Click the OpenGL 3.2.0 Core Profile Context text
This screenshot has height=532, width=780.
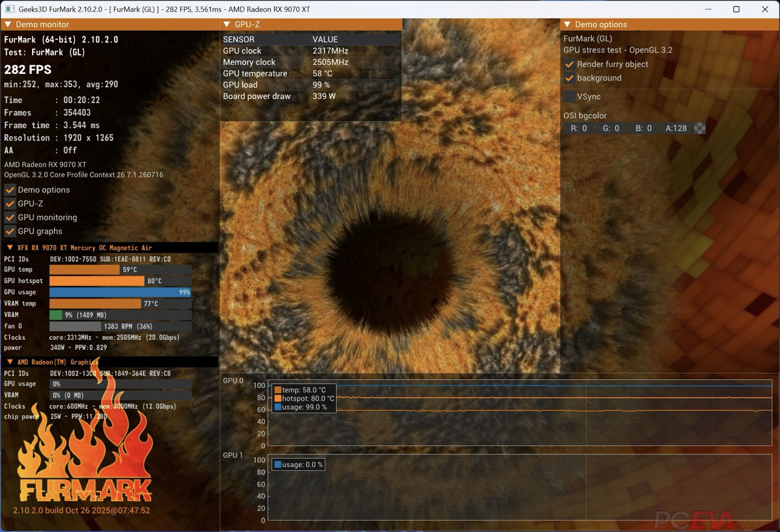tap(84, 175)
